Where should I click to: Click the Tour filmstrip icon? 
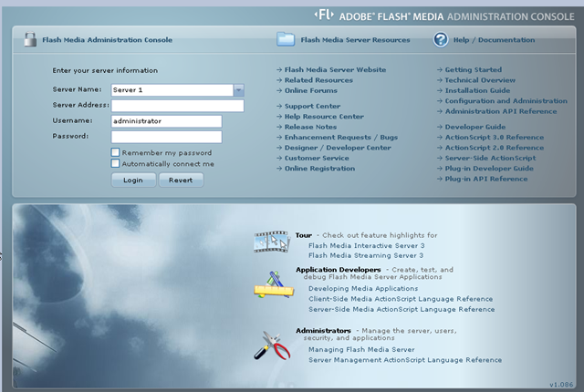pyautogui.click(x=272, y=242)
